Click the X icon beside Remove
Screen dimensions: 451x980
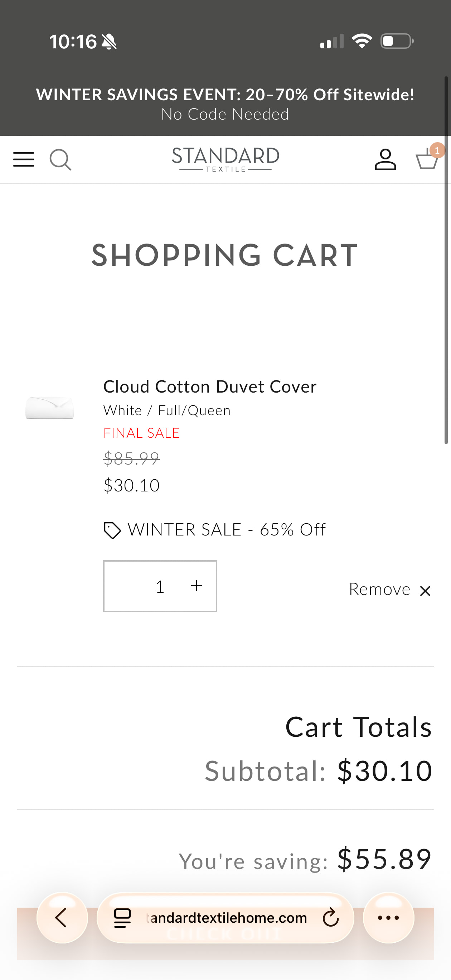coord(425,591)
